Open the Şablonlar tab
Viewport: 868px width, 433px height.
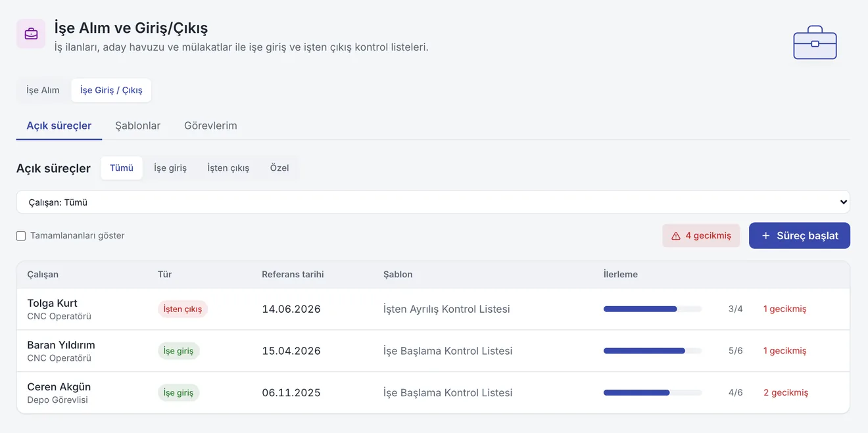pos(137,125)
